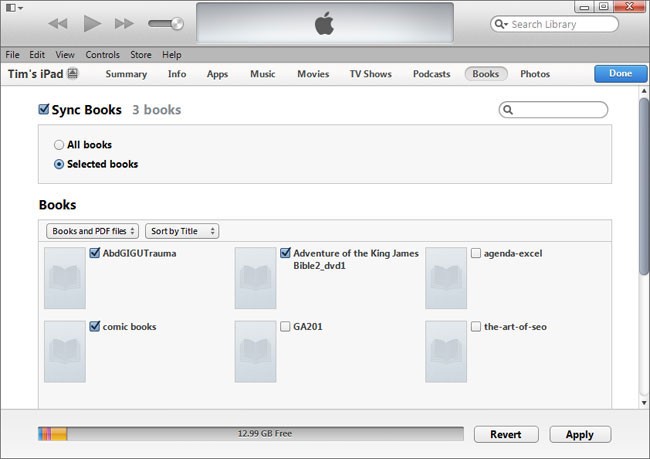
Task: Click the Apple logo display area
Action: (325, 23)
